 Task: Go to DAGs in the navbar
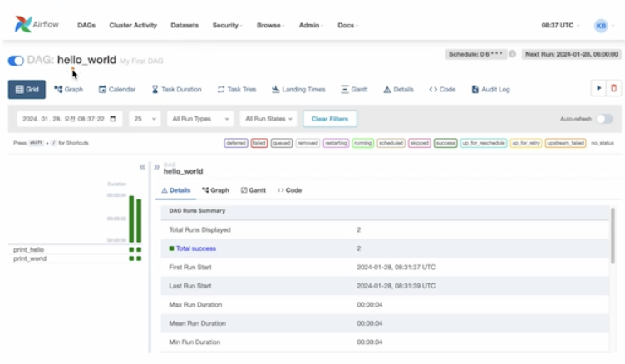pos(86,25)
